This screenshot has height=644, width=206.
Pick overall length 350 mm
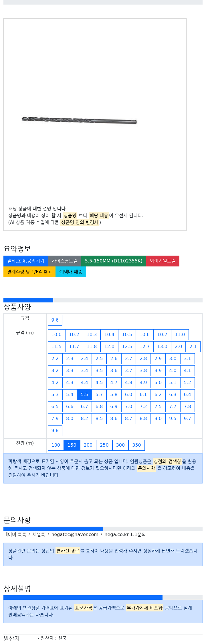136,445
